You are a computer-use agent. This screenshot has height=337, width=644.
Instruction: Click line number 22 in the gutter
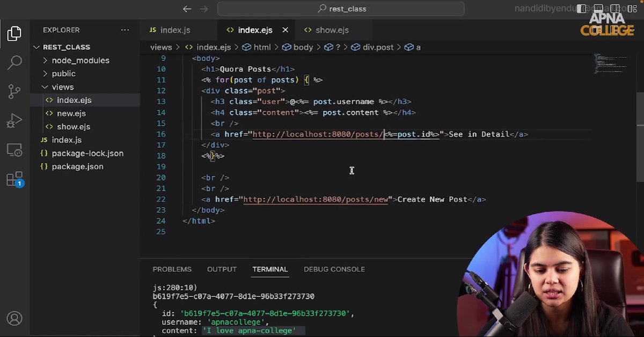click(x=161, y=199)
